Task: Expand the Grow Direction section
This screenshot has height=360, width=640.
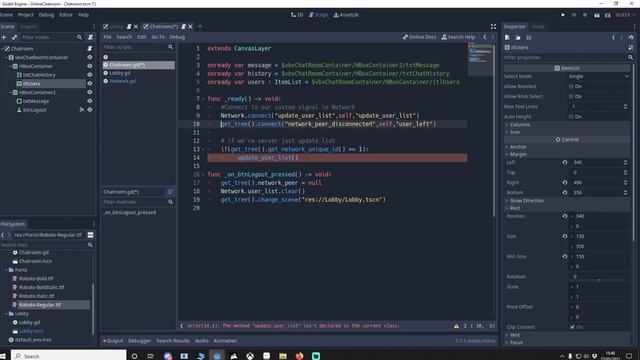Action: [x=567, y=201]
